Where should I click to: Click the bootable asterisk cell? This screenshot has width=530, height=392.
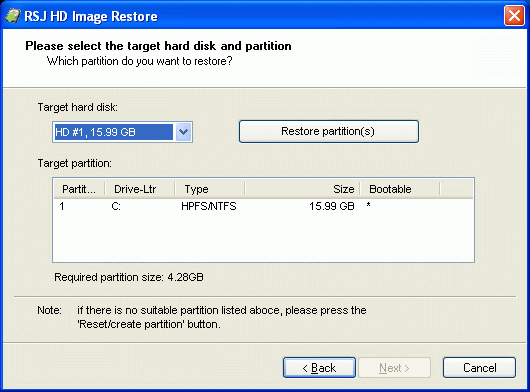(x=368, y=205)
